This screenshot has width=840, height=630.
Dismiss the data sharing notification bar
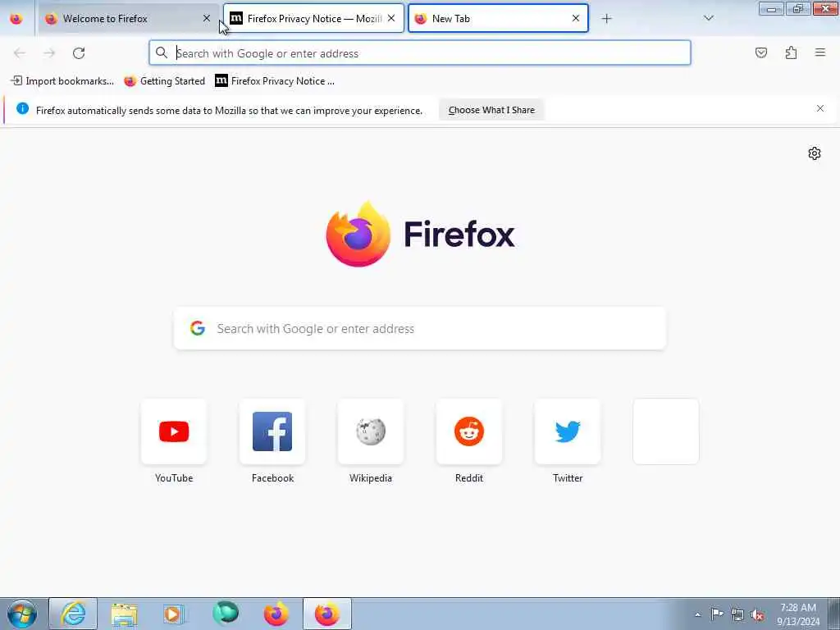click(x=820, y=109)
